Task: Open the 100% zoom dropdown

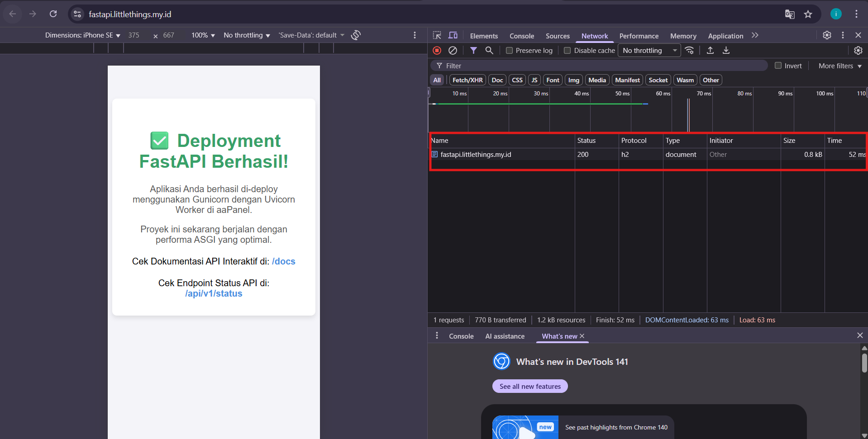Action: tap(203, 35)
